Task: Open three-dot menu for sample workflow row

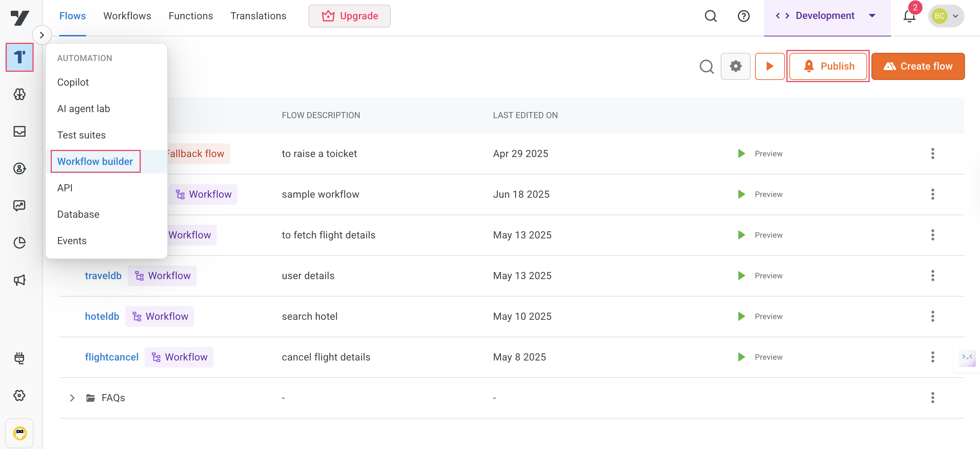Action: point(932,194)
